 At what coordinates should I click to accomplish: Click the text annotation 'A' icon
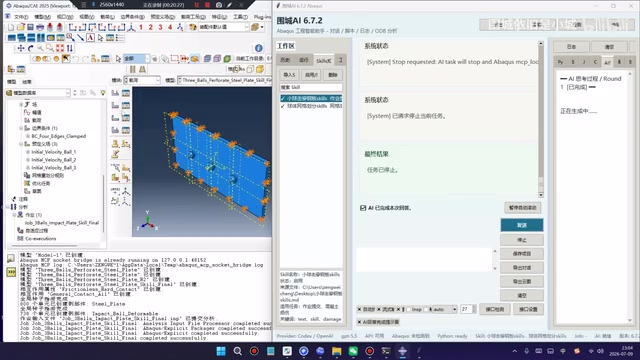pyautogui.click(x=90, y=38)
